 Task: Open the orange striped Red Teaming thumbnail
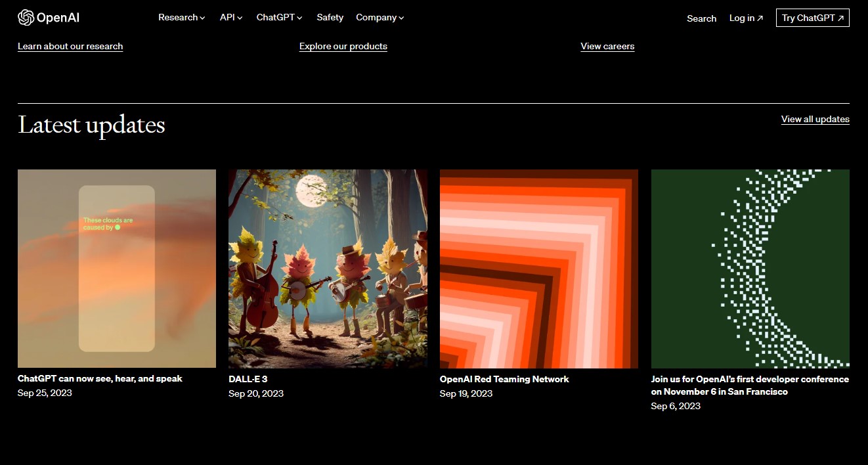539,269
